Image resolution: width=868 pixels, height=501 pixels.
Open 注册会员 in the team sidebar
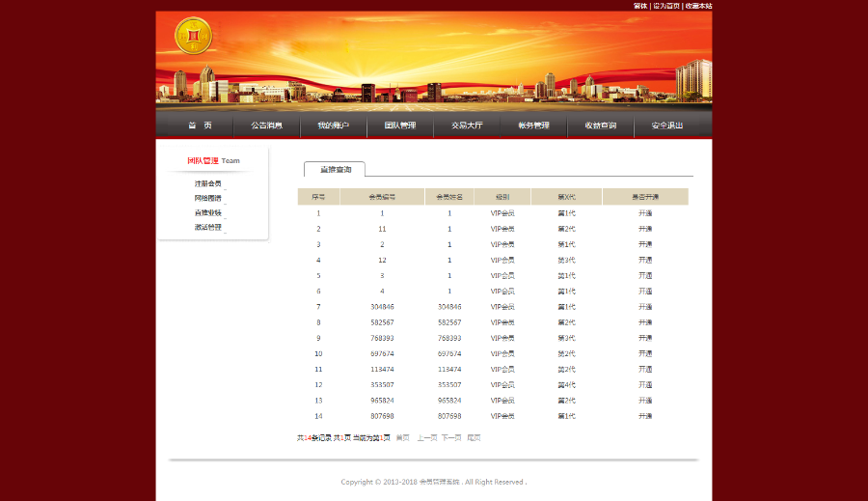207,183
